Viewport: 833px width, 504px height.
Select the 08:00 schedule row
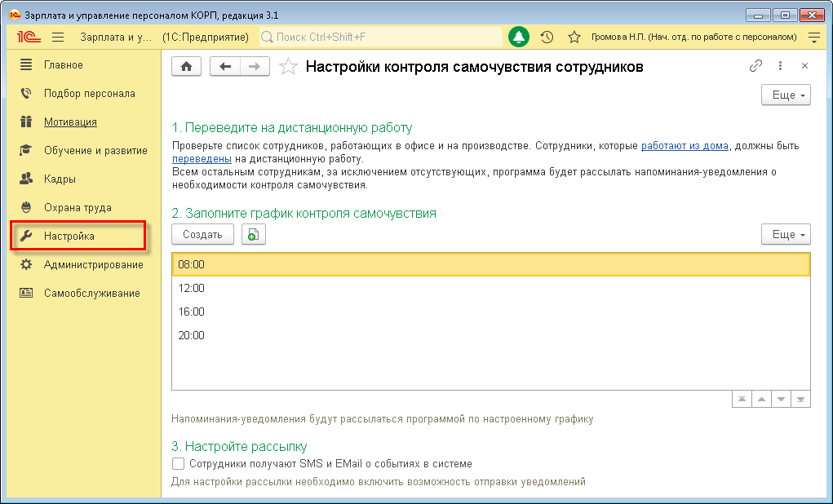(x=491, y=264)
